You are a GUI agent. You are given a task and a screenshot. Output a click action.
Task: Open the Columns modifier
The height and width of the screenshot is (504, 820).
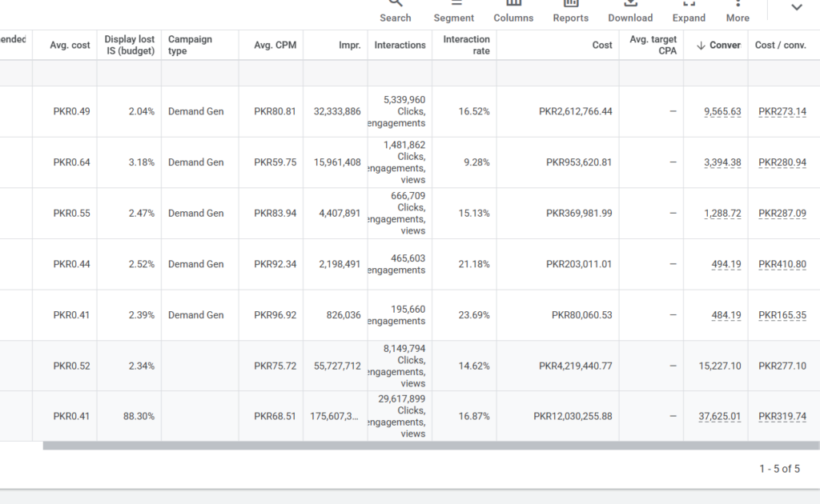coord(513,11)
